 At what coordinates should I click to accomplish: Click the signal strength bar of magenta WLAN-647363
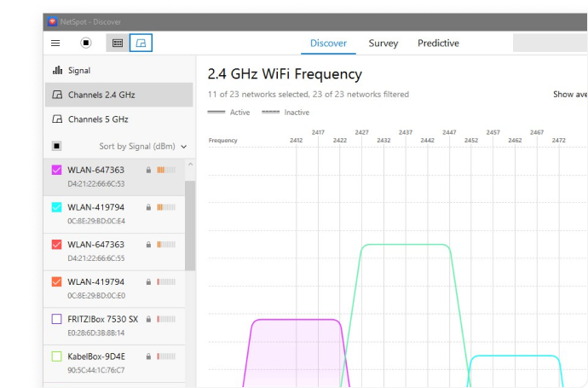coord(166,170)
